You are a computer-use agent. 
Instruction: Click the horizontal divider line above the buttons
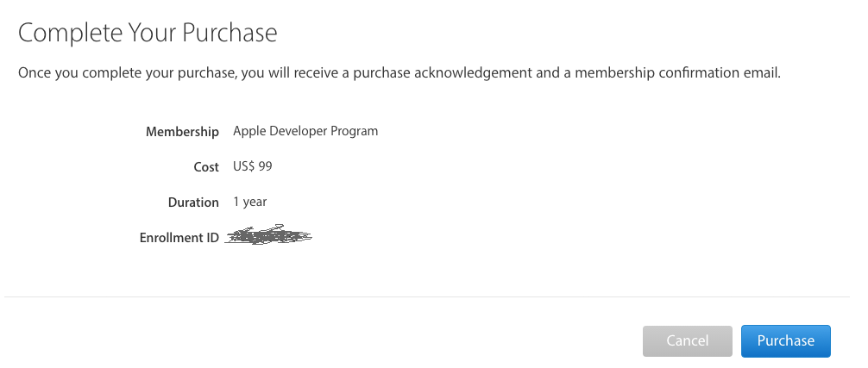(x=427, y=297)
